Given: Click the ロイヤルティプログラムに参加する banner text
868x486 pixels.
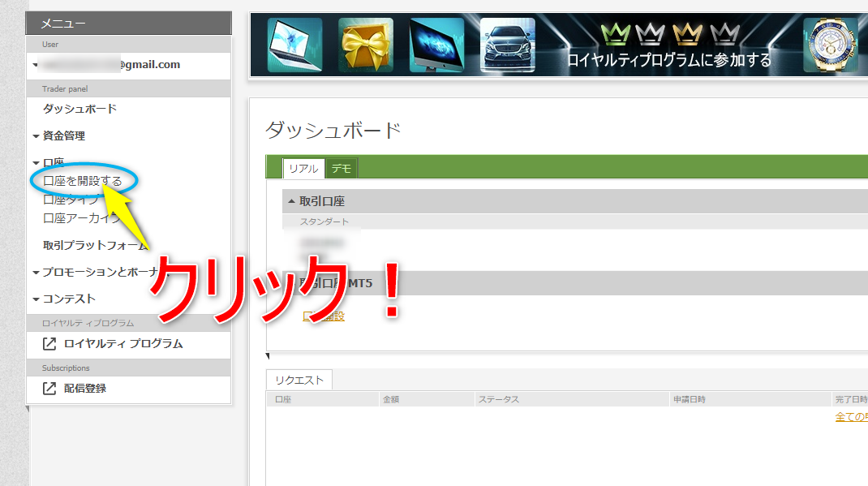Looking at the screenshot, I should click(x=668, y=60).
